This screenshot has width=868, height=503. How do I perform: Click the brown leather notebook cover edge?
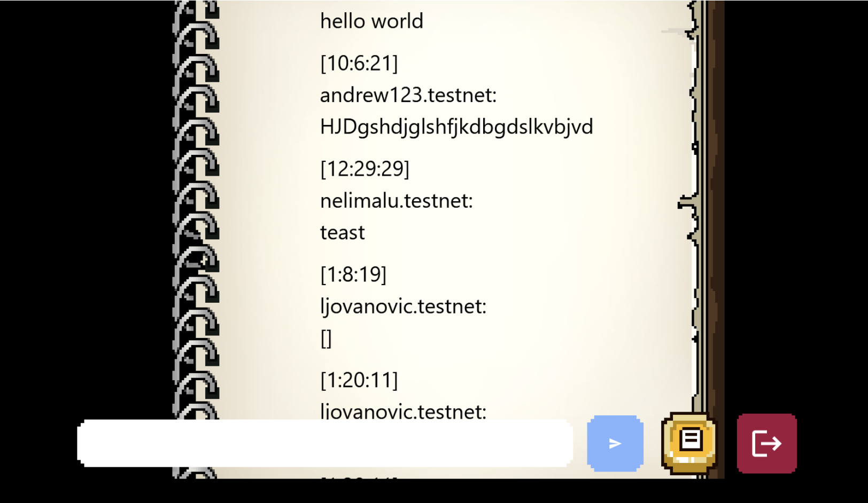[713, 214]
